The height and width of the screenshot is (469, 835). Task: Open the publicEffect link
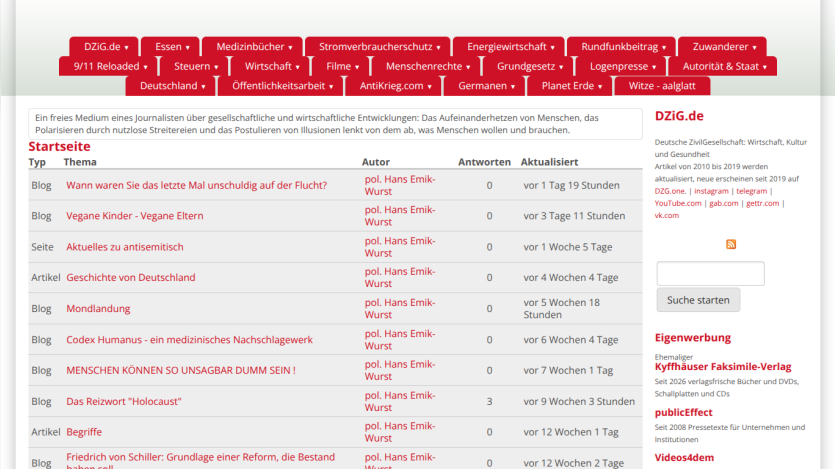683,413
